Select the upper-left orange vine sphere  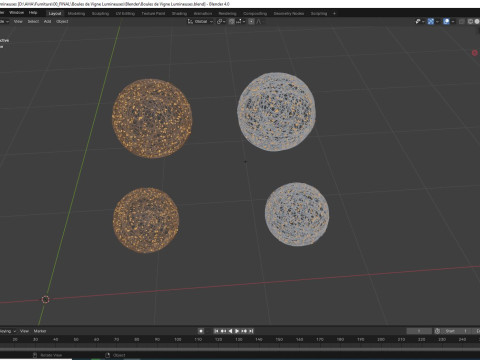[x=152, y=118]
